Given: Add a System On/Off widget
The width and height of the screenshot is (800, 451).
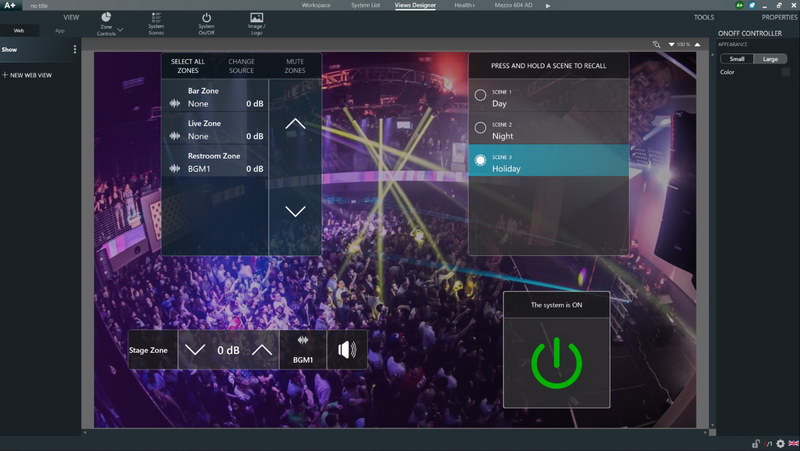Looking at the screenshot, I should [206, 24].
